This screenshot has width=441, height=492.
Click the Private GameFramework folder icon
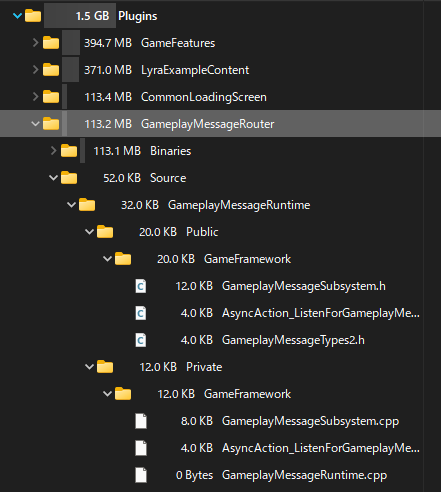coord(123,394)
